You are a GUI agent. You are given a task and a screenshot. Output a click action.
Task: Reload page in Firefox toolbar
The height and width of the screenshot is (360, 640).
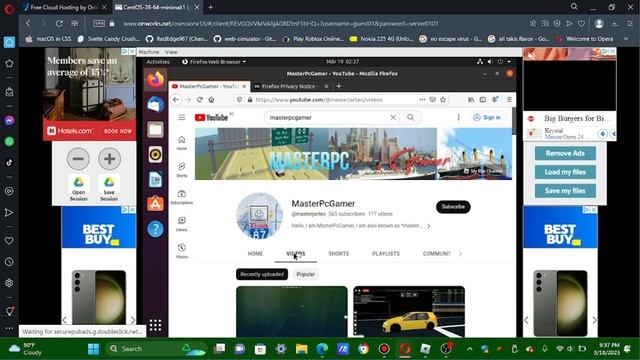(x=200, y=100)
